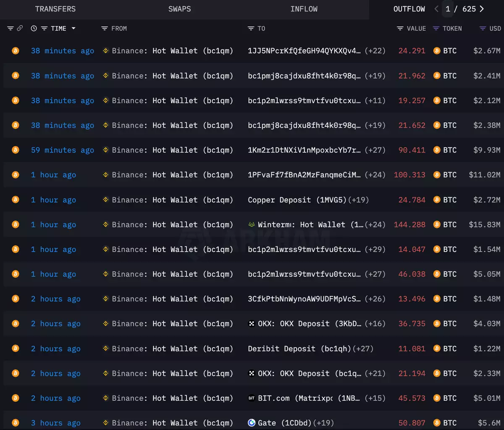Open the TRANSFERS tab
The height and width of the screenshot is (430, 504).
(x=55, y=9)
